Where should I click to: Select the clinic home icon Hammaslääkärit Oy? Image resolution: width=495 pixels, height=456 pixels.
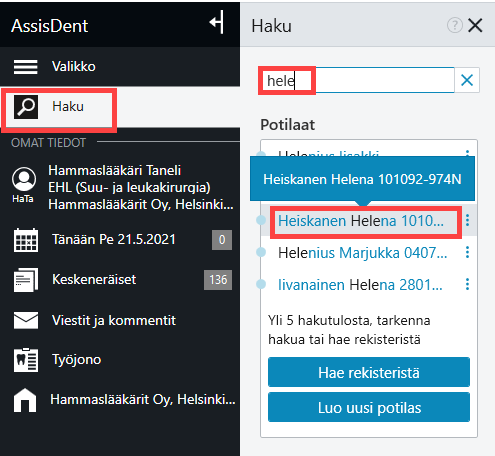(x=25, y=400)
